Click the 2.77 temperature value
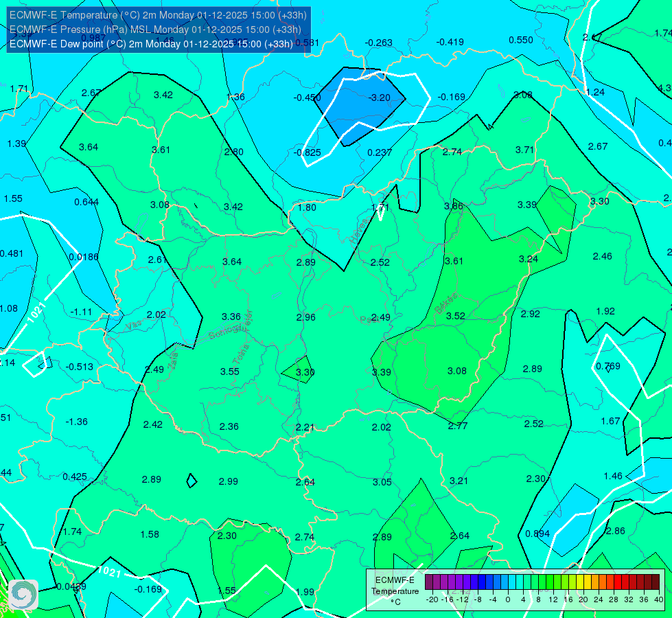The height and width of the screenshot is (618, 672). (x=458, y=426)
